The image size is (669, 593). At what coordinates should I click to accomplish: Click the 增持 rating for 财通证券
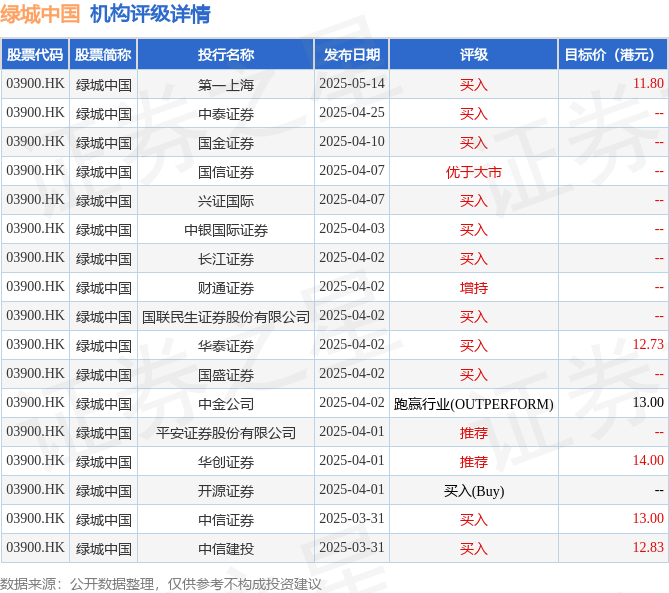coord(474,288)
